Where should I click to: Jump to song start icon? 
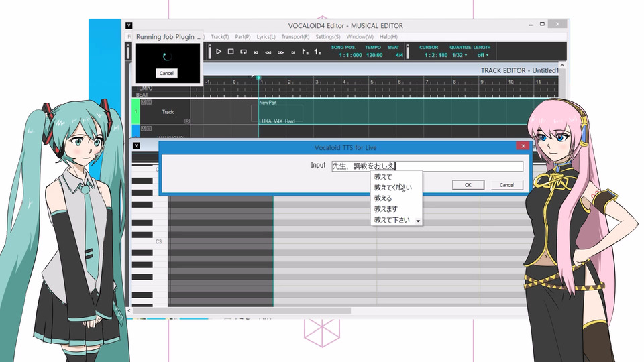point(256,52)
